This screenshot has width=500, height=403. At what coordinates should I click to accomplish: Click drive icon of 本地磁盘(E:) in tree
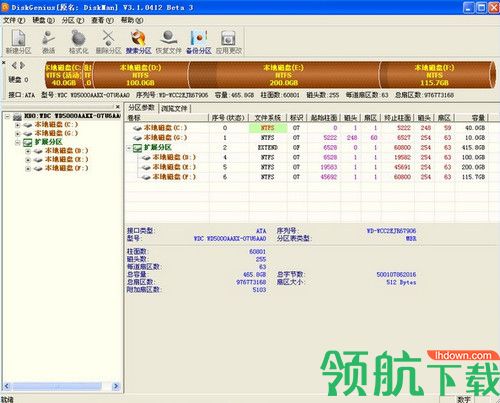[x=38, y=160]
